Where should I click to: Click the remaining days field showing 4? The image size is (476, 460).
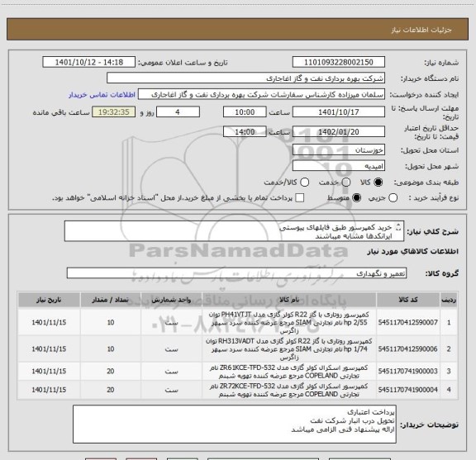tap(178, 112)
